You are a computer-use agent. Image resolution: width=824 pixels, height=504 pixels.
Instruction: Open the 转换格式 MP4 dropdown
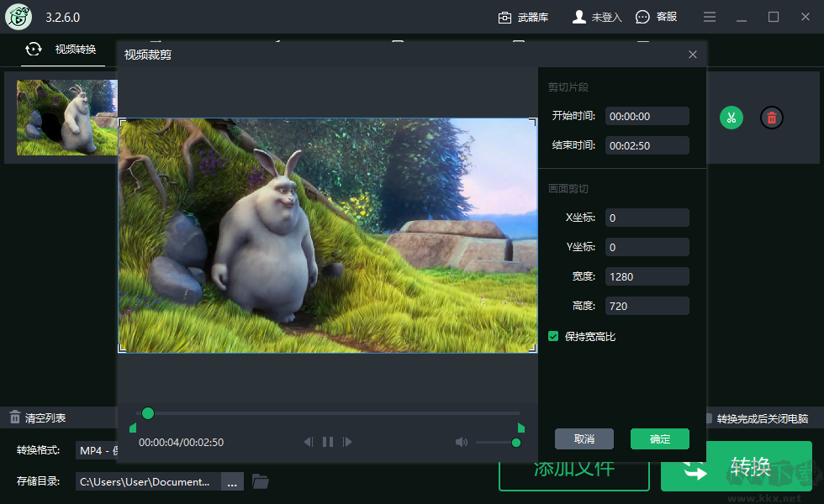[98, 450]
